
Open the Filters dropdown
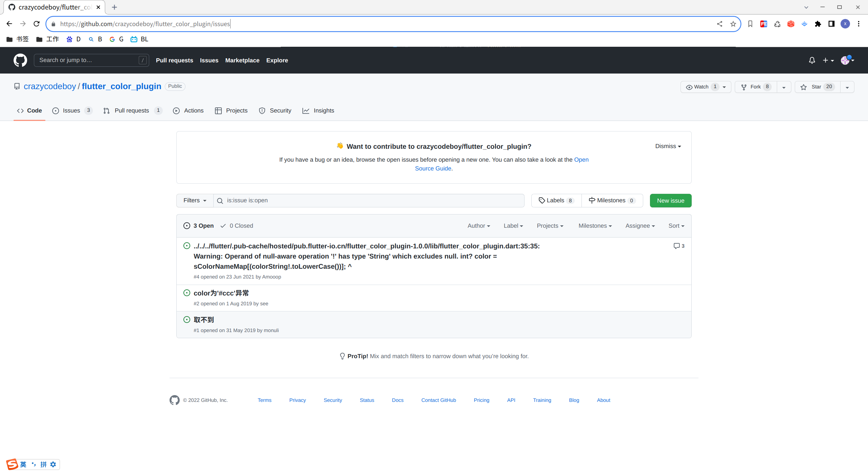195,201
